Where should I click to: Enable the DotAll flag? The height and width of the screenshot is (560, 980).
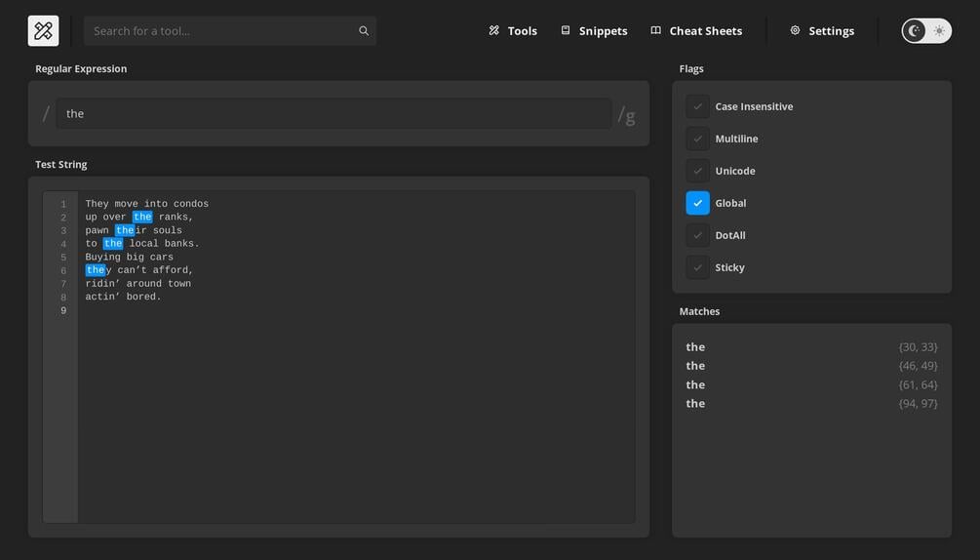point(697,235)
